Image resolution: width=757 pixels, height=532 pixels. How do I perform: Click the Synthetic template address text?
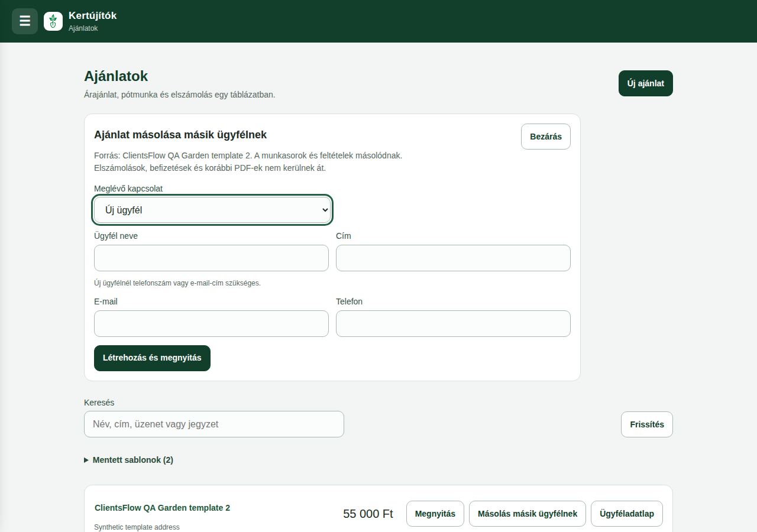[x=137, y=527]
